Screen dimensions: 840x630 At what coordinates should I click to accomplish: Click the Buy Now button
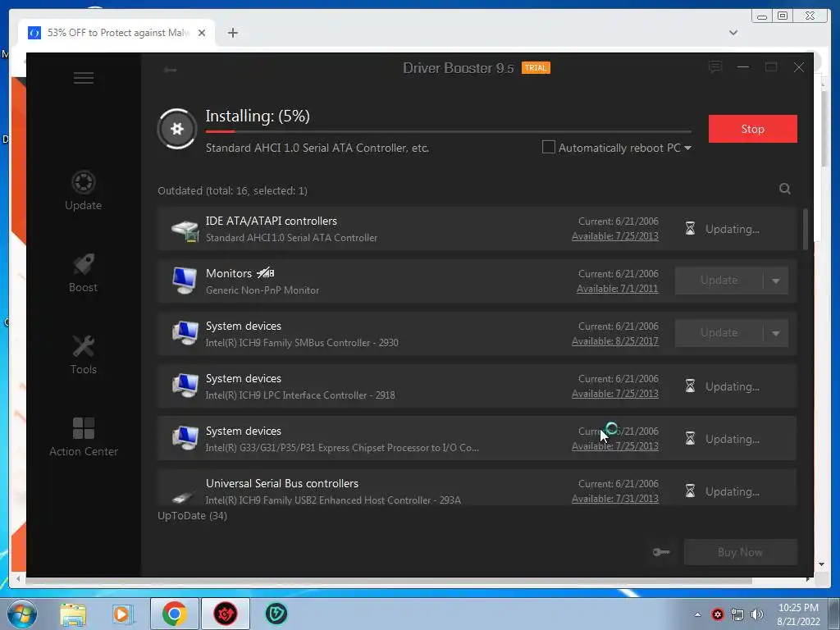[x=741, y=552]
